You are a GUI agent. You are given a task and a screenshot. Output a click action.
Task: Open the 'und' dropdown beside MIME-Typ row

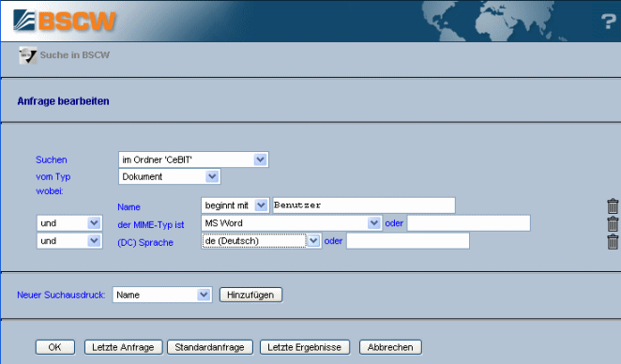(x=69, y=223)
